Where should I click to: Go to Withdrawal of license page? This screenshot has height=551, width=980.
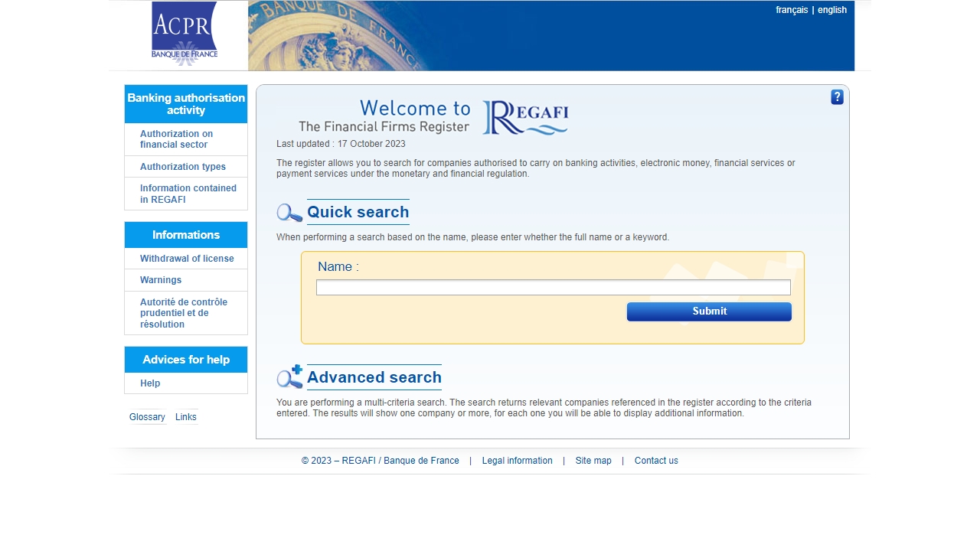coord(187,259)
